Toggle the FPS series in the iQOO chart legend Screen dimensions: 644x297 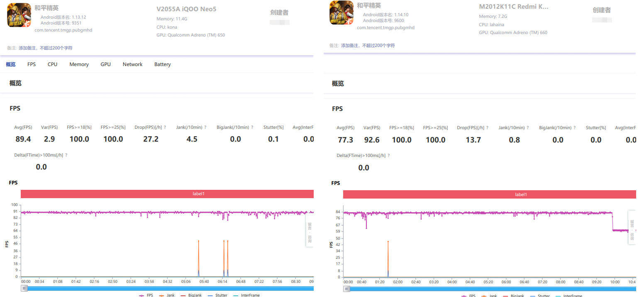tap(146, 295)
